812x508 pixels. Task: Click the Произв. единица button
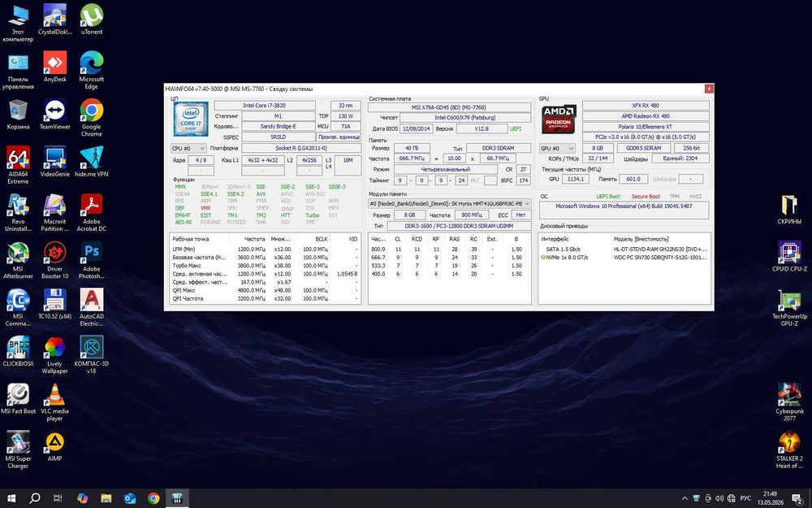pos(339,137)
